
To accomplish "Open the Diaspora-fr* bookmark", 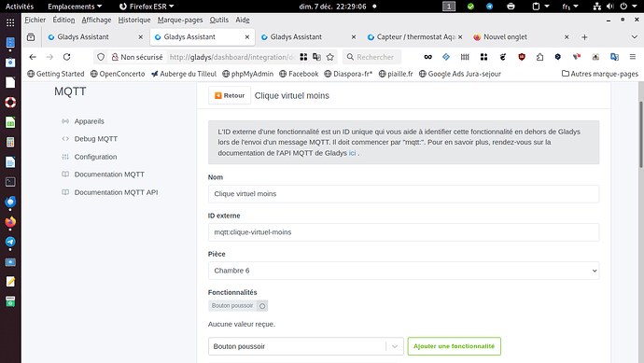I will (348, 74).
